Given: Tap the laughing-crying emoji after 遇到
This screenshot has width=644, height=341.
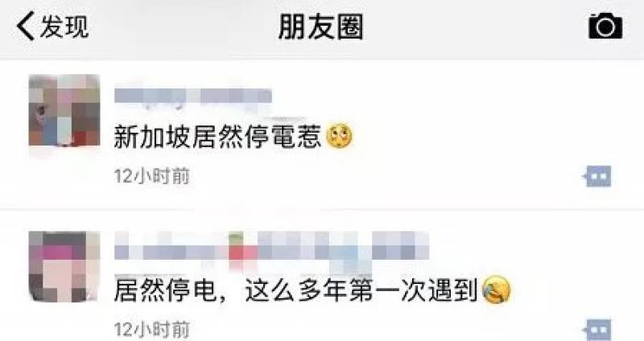Looking at the screenshot, I should [x=496, y=290].
